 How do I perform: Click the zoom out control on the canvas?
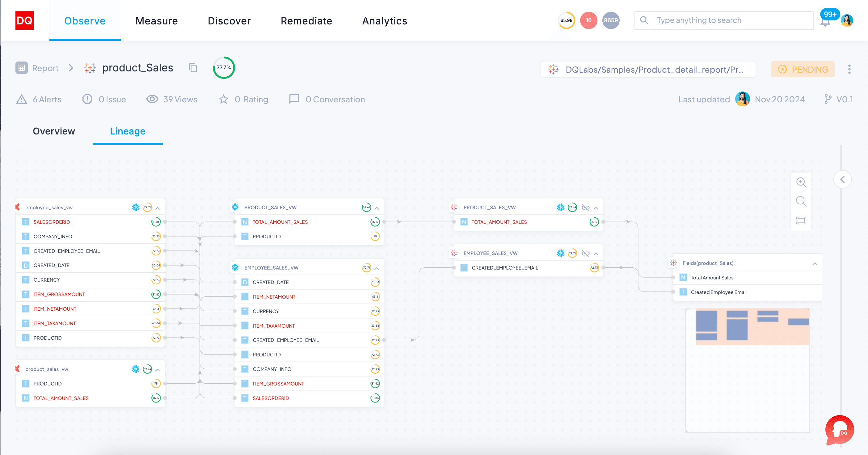tap(802, 201)
